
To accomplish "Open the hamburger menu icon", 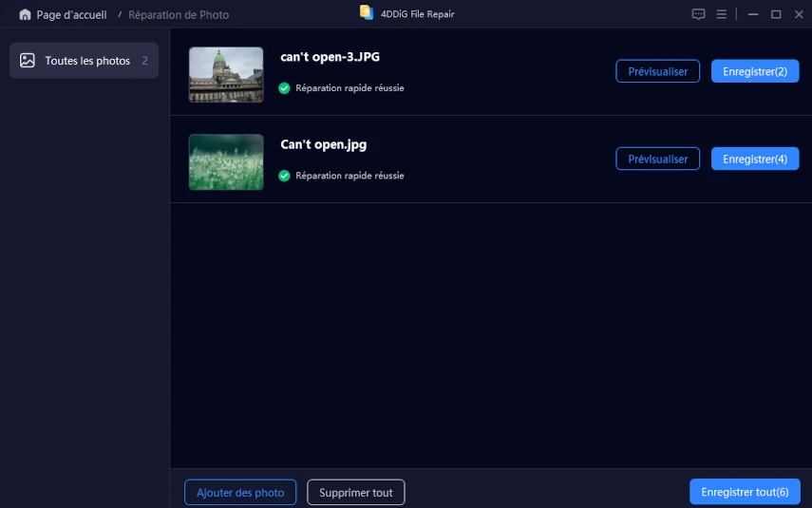I will 721,14.
